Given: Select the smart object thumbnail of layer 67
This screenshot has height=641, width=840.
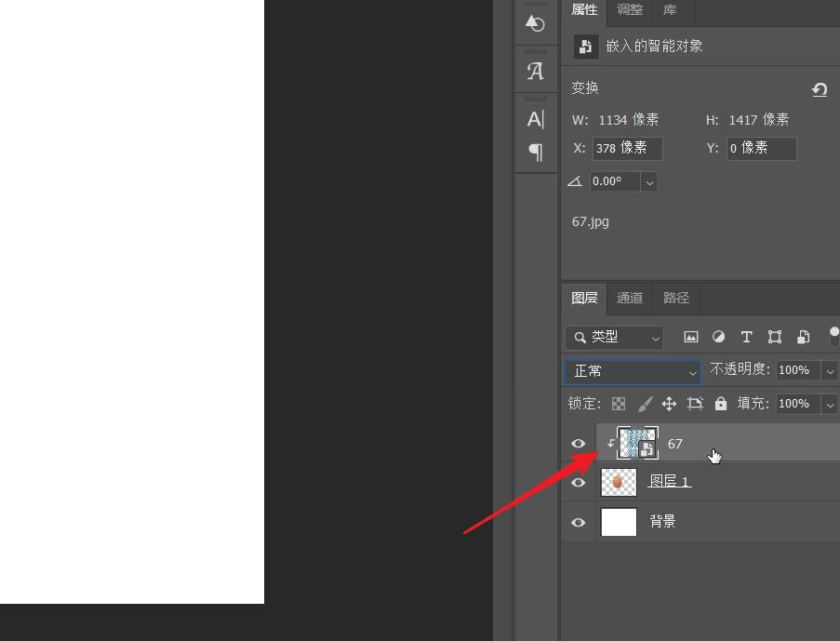Looking at the screenshot, I should coord(637,443).
